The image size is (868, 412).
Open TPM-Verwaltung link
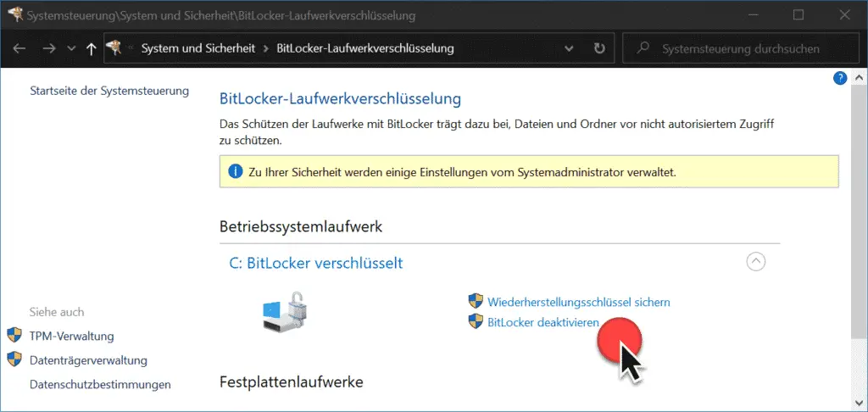point(71,337)
